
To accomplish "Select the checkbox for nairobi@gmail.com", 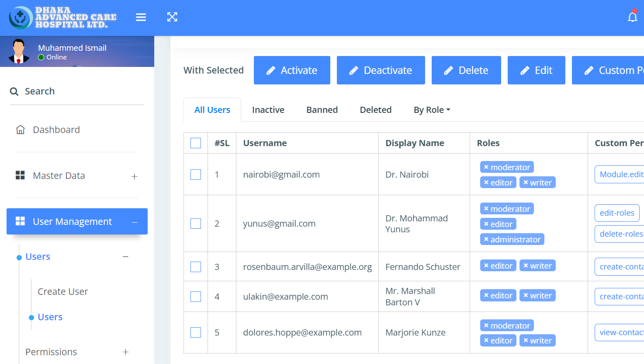I will [196, 175].
